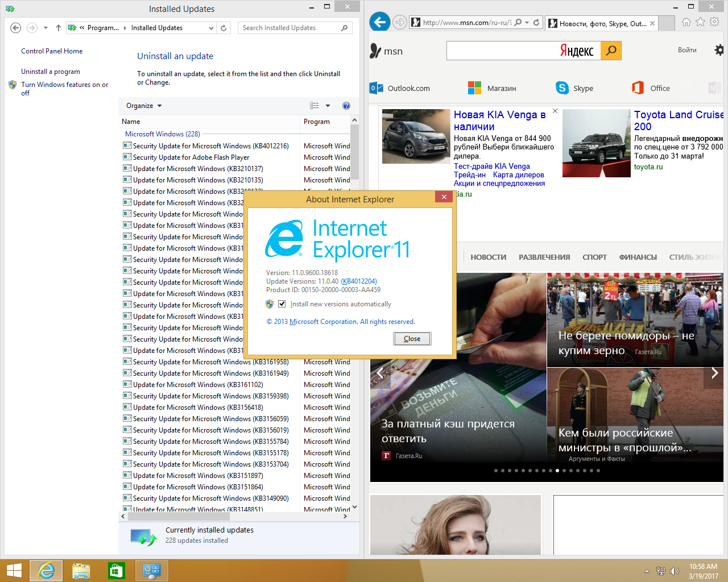Select the РАЗВЛЕЧЕНИЯ tab on msn

[x=544, y=257]
